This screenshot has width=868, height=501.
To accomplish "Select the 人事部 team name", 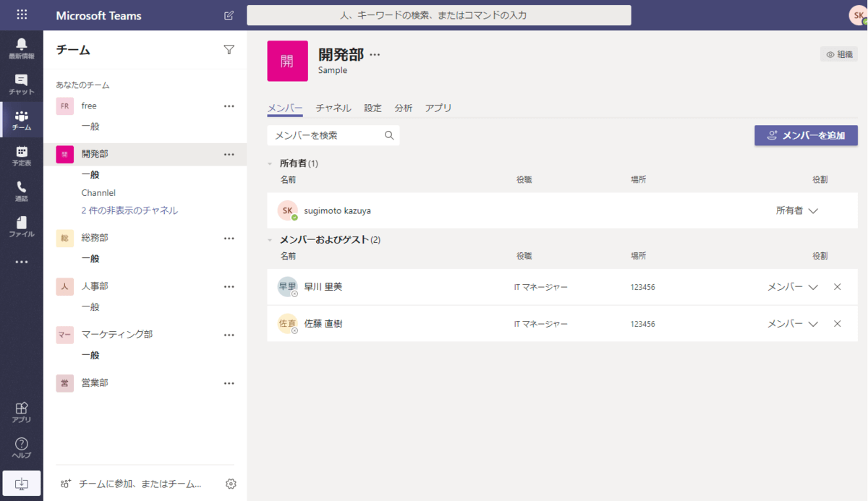I will (x=95, y=286).
